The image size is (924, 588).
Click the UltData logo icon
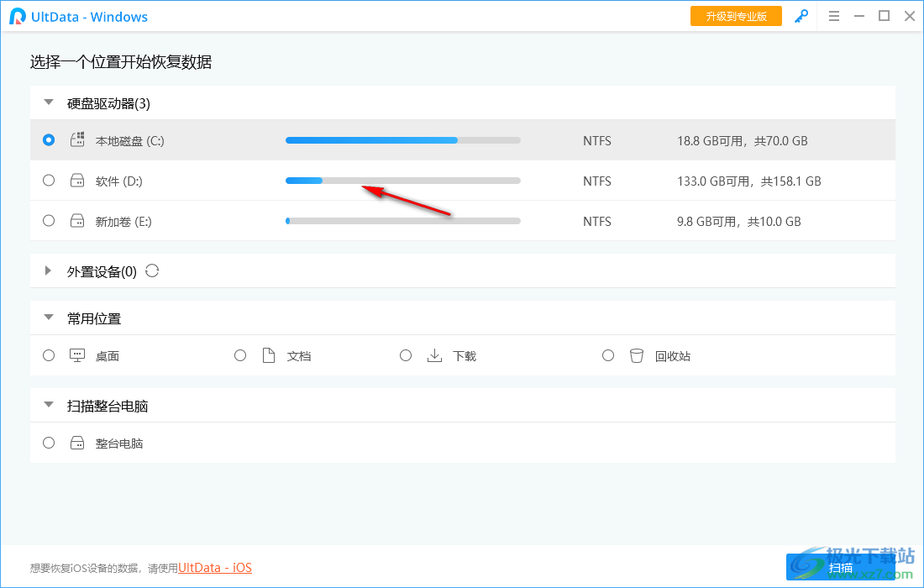tap(13, 16)
